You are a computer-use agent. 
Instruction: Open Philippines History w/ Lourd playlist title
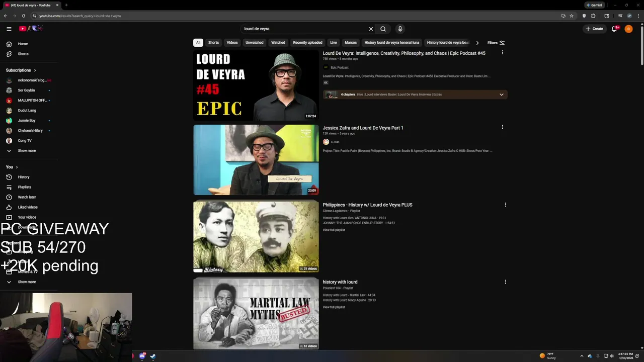pos(367,205)
